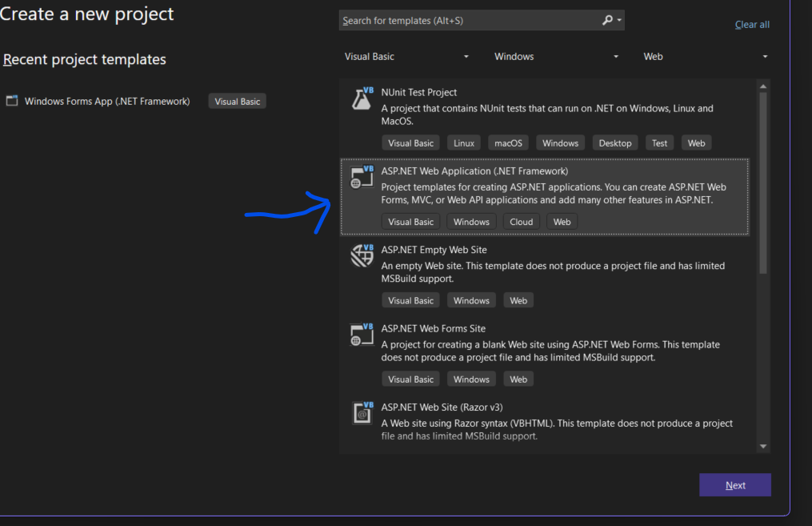Select the NUnit Test Project template title

pyautogui.click(x=419, y=92)
